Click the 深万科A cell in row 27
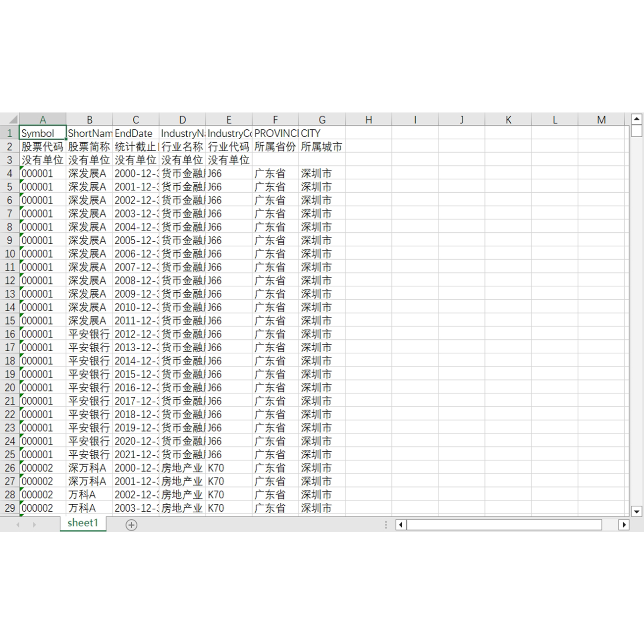The width and height of the screenshot is (644, 644). coord(89,481)
